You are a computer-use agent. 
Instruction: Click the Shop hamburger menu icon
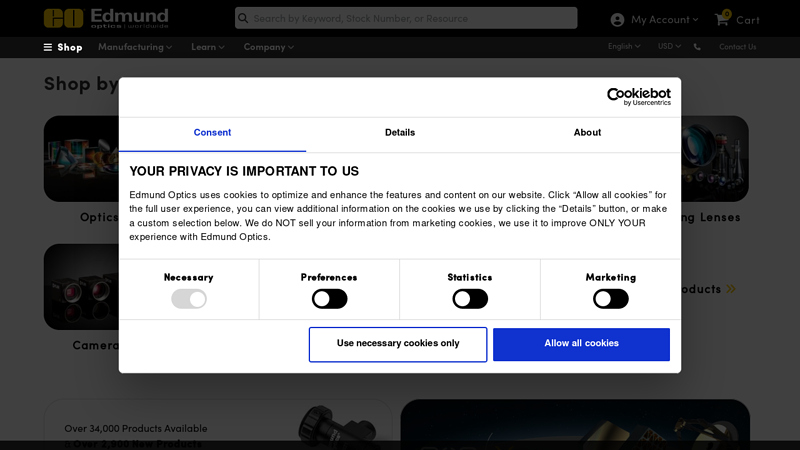(x=48, y=47)
